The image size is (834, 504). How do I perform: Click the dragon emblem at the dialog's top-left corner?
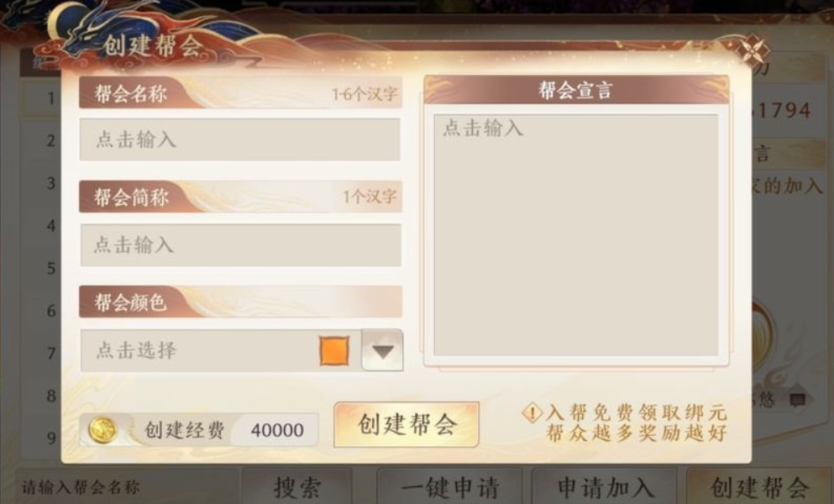click(80, 29)
